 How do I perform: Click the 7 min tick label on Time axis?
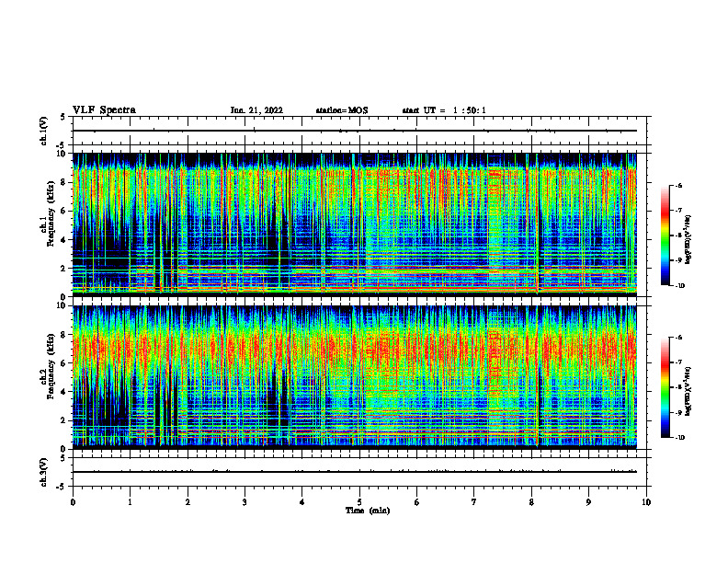[474, 502]
